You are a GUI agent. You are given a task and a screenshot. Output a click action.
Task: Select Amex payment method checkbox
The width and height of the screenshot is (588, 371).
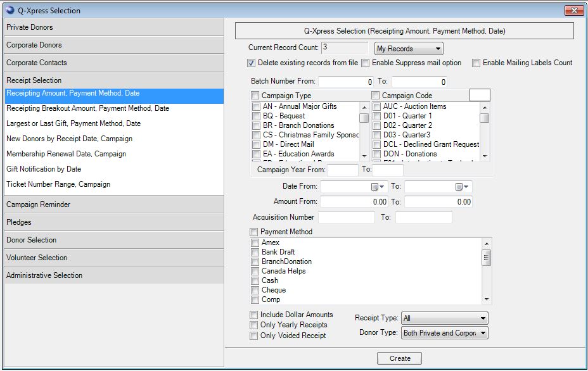pyautogui.click(x=255, y=242)
